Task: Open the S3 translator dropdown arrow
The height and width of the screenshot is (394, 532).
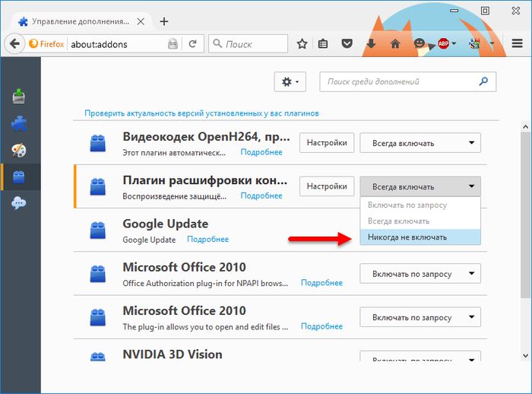Action: click(492, 43)
